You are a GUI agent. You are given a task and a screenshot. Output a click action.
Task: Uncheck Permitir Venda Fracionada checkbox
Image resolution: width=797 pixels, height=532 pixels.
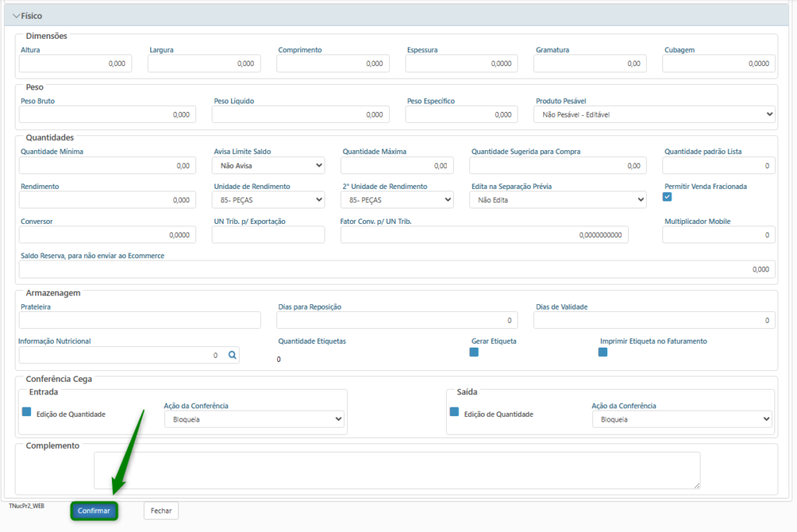point(667,197)
